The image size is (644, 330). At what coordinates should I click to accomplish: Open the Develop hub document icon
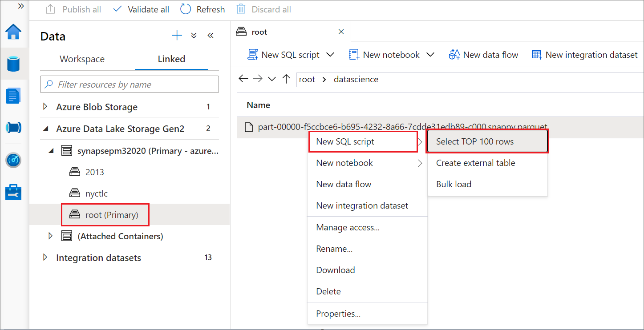[13, 96]
